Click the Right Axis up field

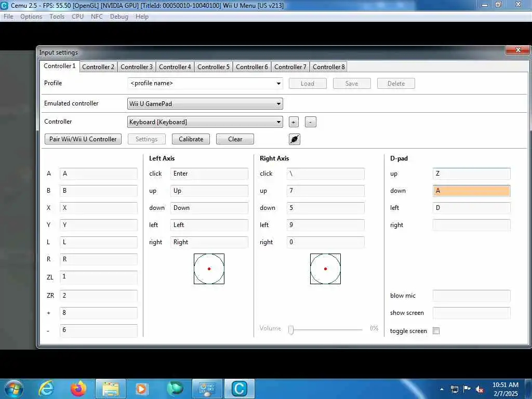[x=326, y=191]
